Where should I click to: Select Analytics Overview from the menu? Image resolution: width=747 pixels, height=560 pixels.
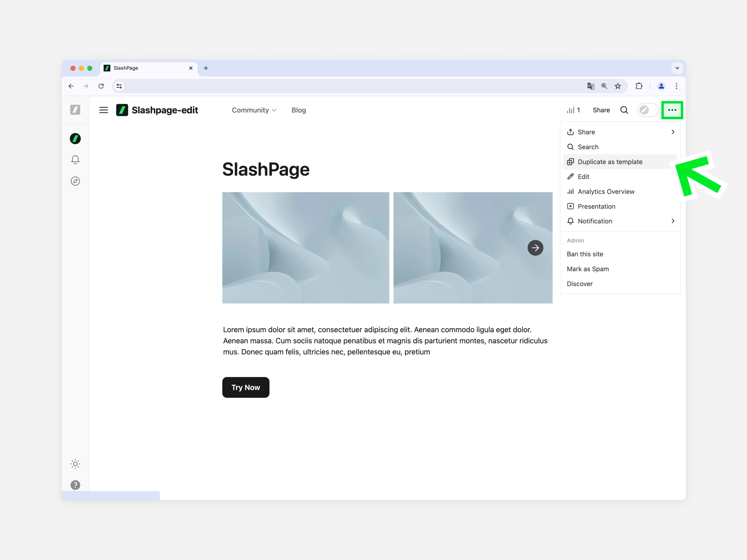tap(606, 191)
